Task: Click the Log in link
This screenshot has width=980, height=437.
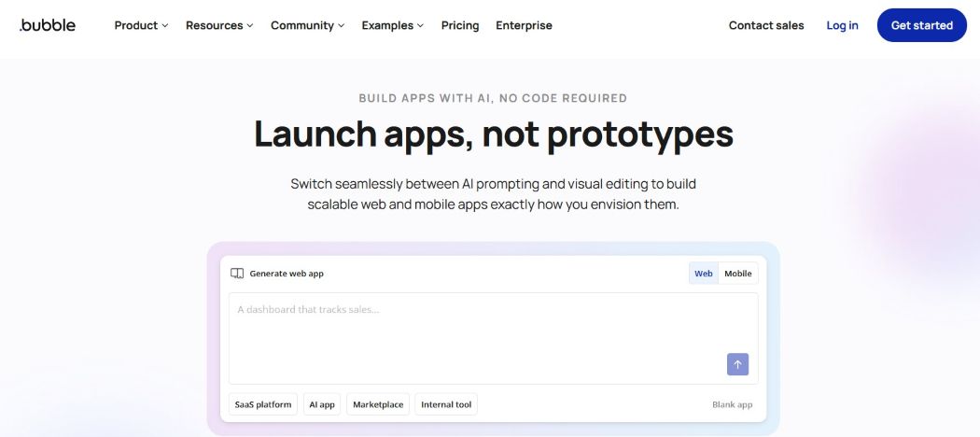Action: 842,25
